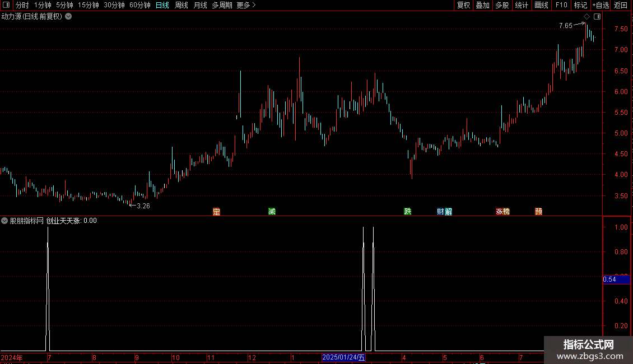Image resolution: width=633 pixels, height=364 pixels.
Task: Click the panel layout icon at top-left
Action: [x=6, y=5]
